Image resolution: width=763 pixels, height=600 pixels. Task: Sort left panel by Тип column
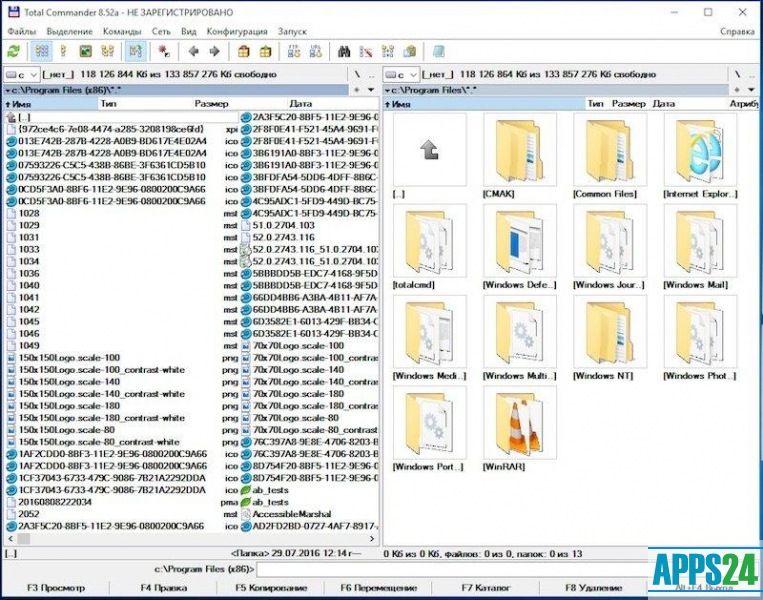point(145,104)
